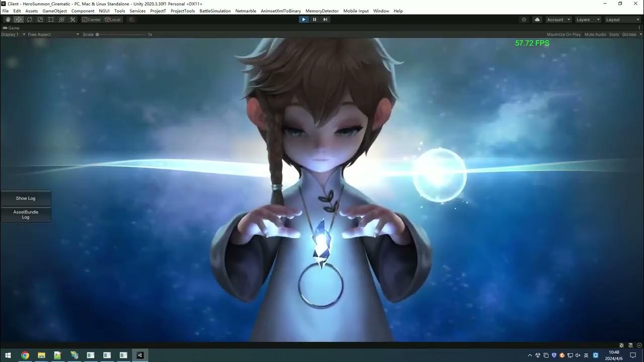Open Layout dropdown
The image size is (644, 362).
622,20
